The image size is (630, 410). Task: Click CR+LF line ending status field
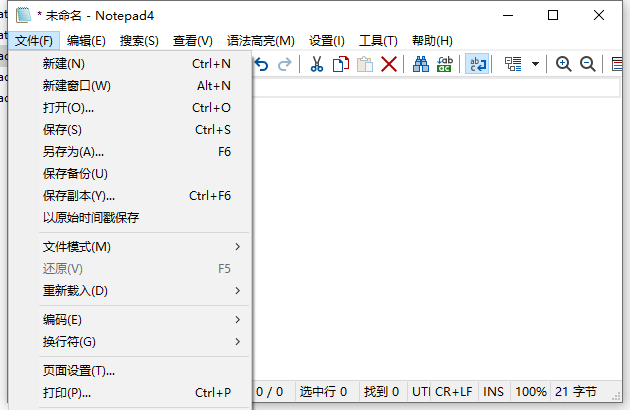click(x=454, y=392)
